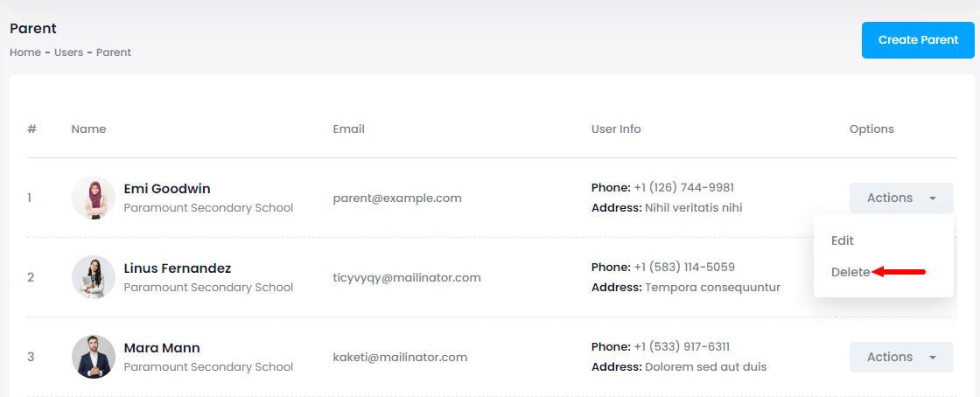This screenshot has width=980, height=397.
Task: Click caret arrow on Emi Goodwin's Actions
Action: [x=933, y=199]
